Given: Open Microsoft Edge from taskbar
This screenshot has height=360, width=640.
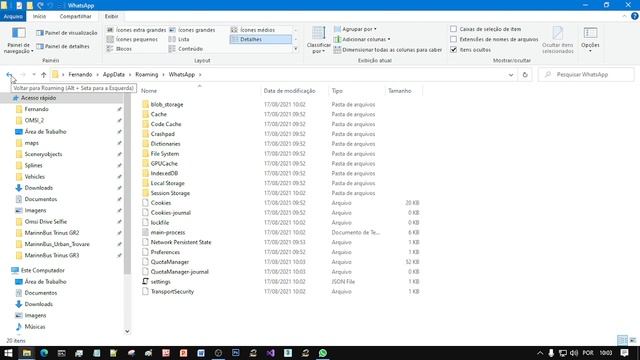Looking at the screenshot, I should (x=44, y=353).
